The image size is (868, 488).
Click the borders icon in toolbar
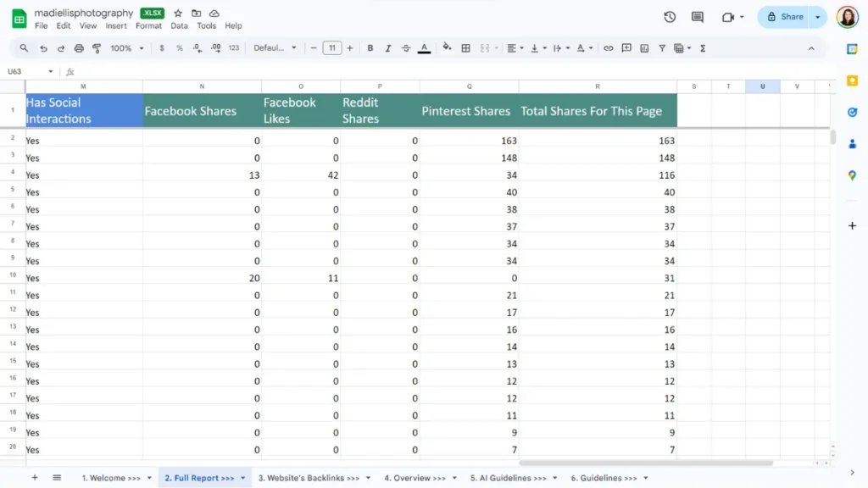465,48
